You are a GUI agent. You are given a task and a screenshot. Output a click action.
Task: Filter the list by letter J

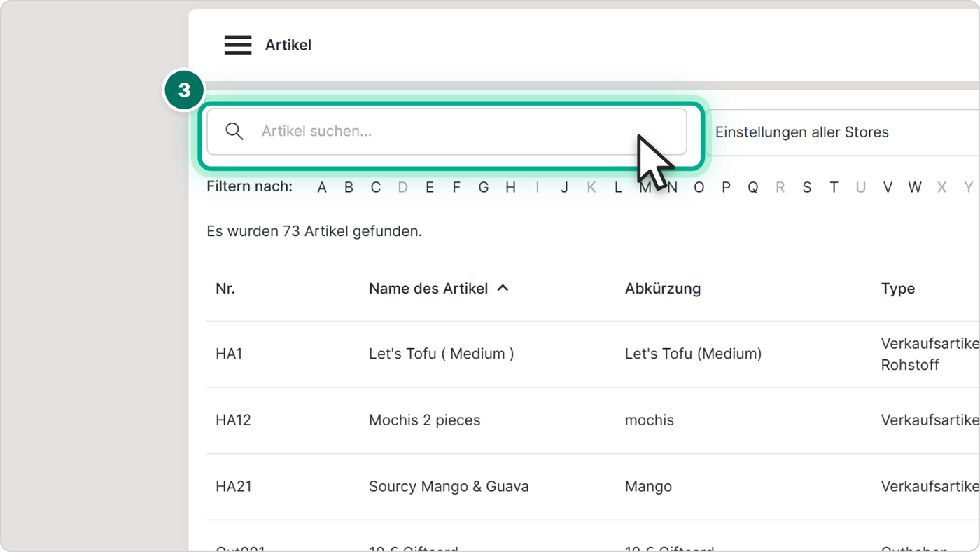564,187
